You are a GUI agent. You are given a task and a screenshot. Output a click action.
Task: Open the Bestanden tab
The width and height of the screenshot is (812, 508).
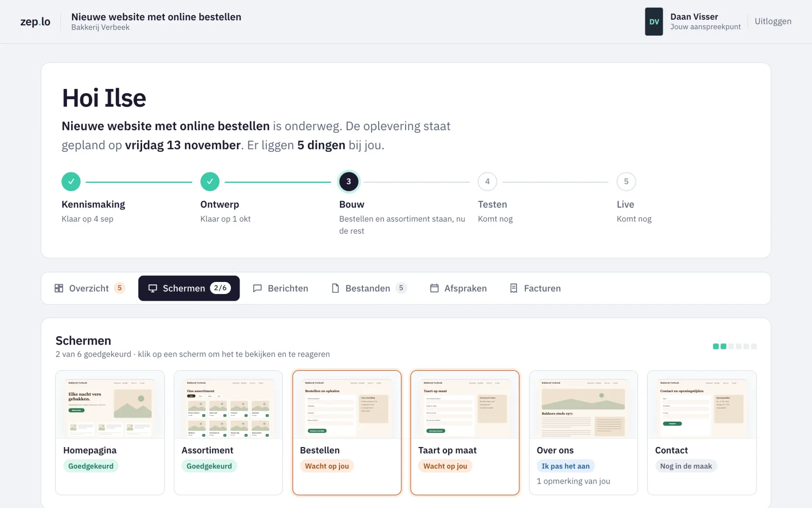[x=369, y=288]
